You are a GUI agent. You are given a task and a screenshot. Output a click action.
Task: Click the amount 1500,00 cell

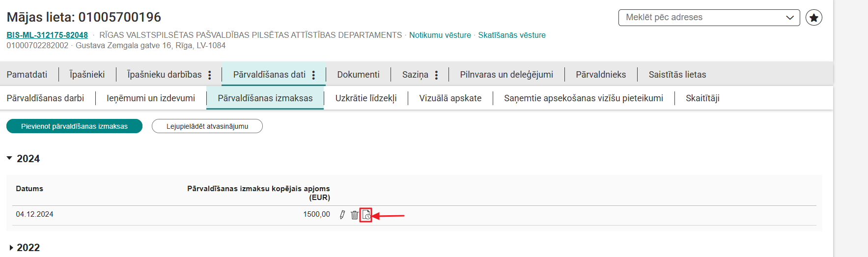316,214
